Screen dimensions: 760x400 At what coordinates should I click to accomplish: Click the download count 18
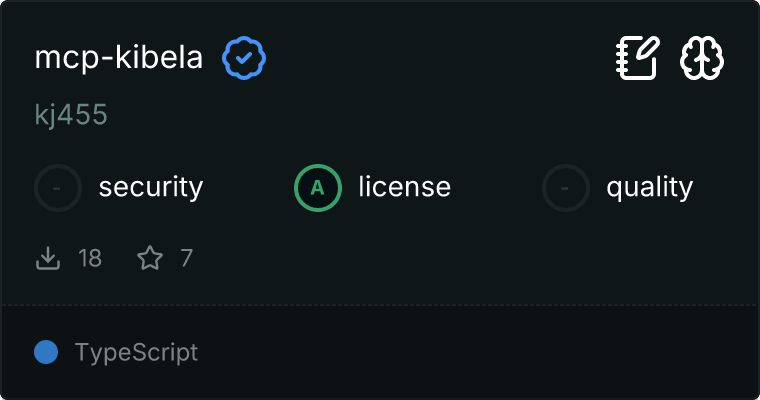pyautogui.click(x=90, y=259)
